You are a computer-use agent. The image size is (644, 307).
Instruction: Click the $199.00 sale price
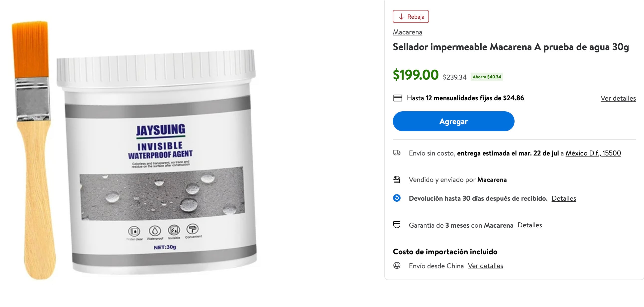(416, 75)
